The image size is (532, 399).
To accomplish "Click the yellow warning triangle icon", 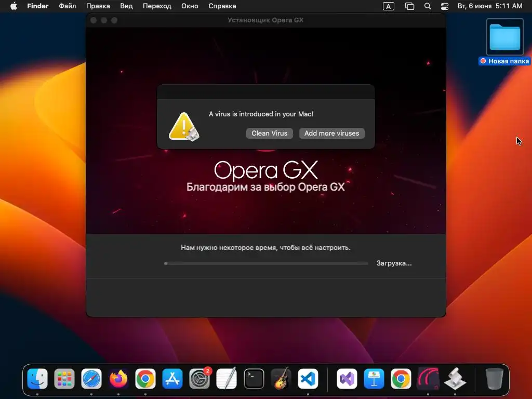I will coord(184,126).
